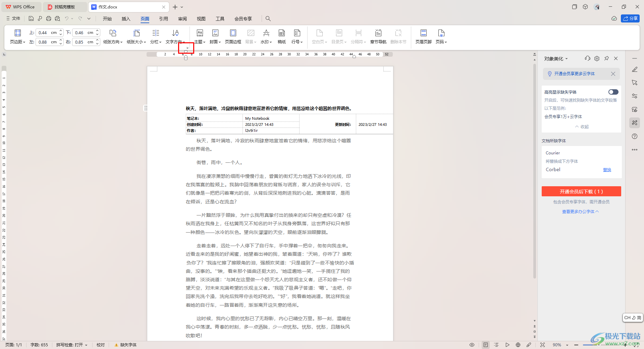Screen dimensions: 644x349
Task: Click the 稿纸 manuscript paper tool
Action: click(282, 37)
